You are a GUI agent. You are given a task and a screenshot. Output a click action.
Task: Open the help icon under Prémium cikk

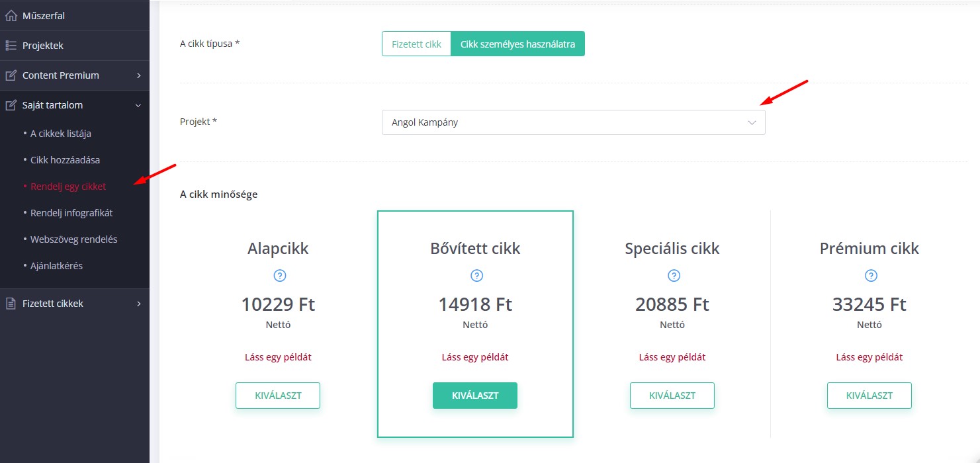[871, 276]
